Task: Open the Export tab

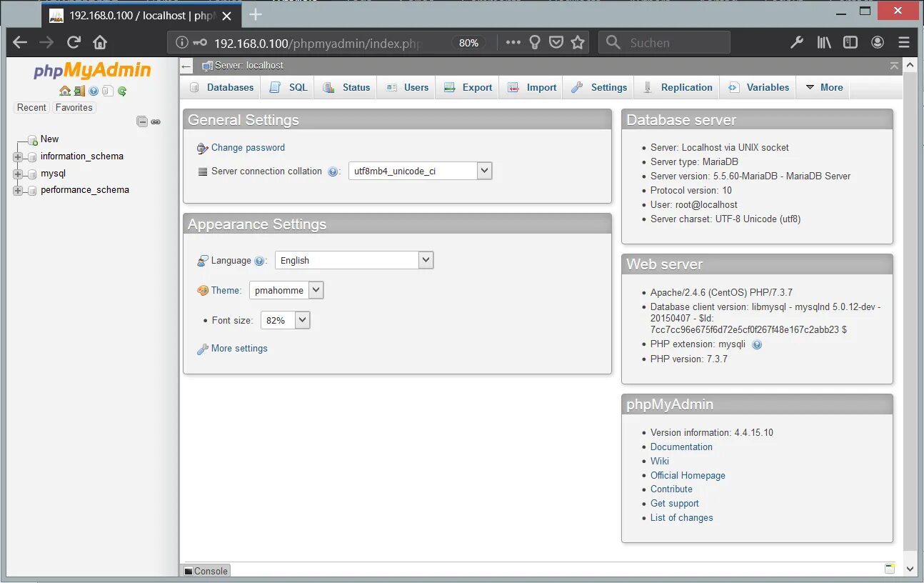Action: pyautogui.click(x=468, y=87)
